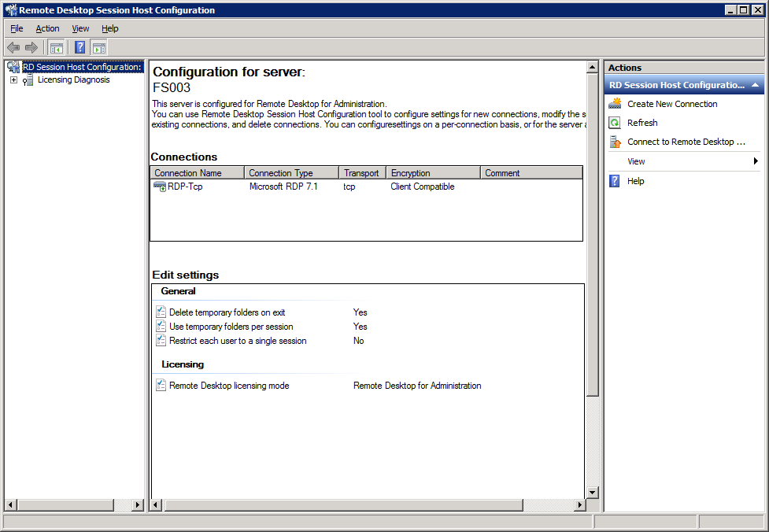Click the main pane vertical scrollbar thumb
This screenshot has height=532, width=769.
click(593, 235)
